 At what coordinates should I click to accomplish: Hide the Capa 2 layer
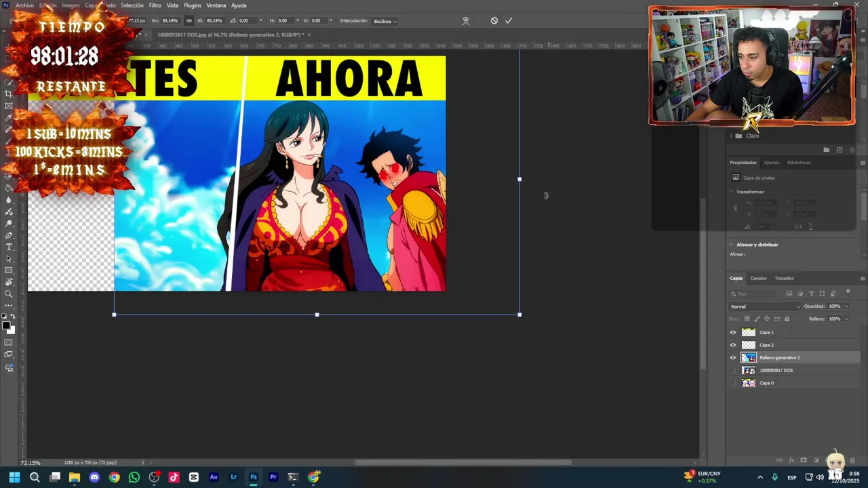tap(732, 345)
